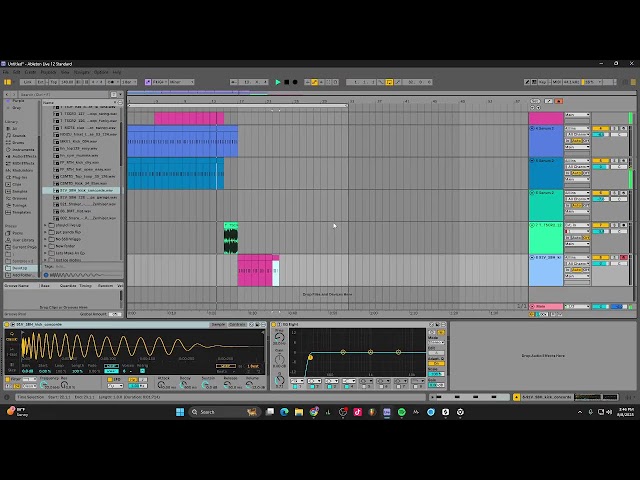This screenshot has width=640, height=480.
Task: Click the browser search field
Action: [64, 94]
